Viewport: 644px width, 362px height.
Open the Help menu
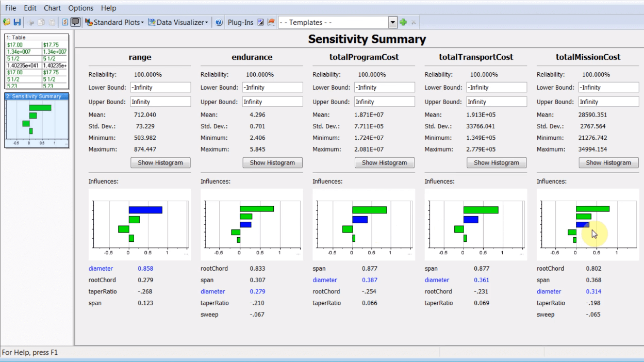click(x=108, y=8)
